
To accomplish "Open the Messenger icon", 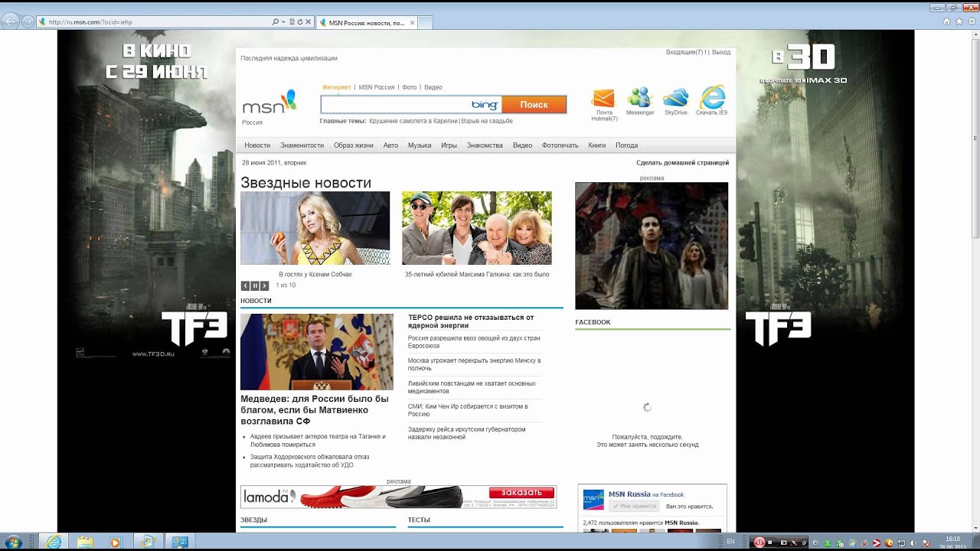I will tap(639, 97).
